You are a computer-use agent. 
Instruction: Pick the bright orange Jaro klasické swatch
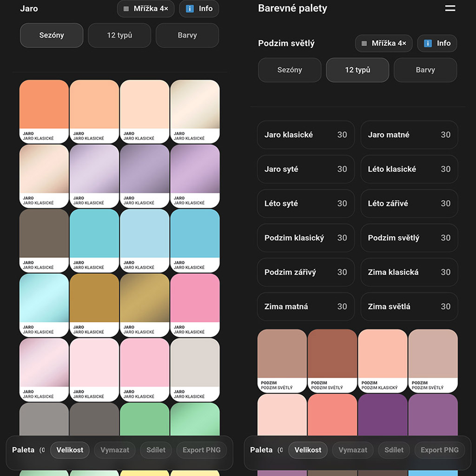[44, 105]
